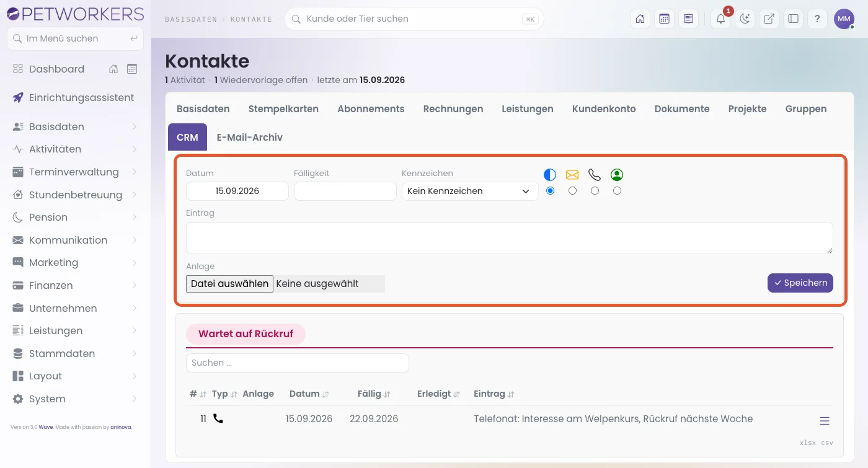Viewport: 868px width, 468px height.
Task: Click the Eintrag text area
Action: 510,238
